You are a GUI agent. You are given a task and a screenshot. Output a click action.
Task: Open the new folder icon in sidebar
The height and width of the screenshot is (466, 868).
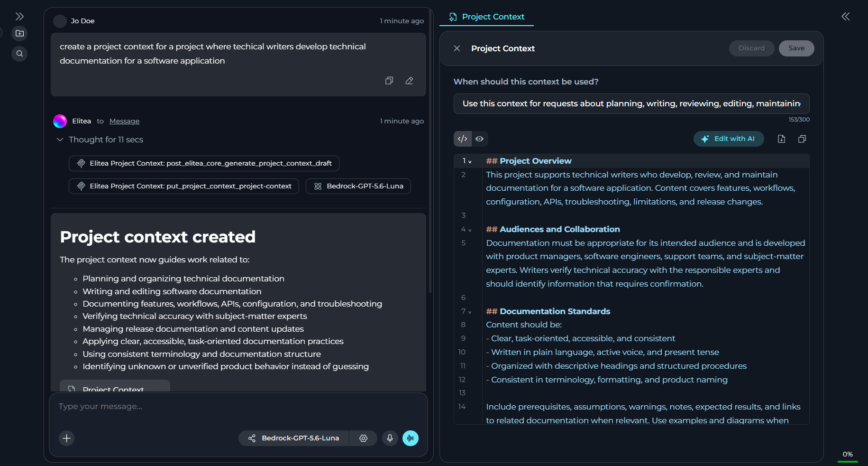point(19,34)
